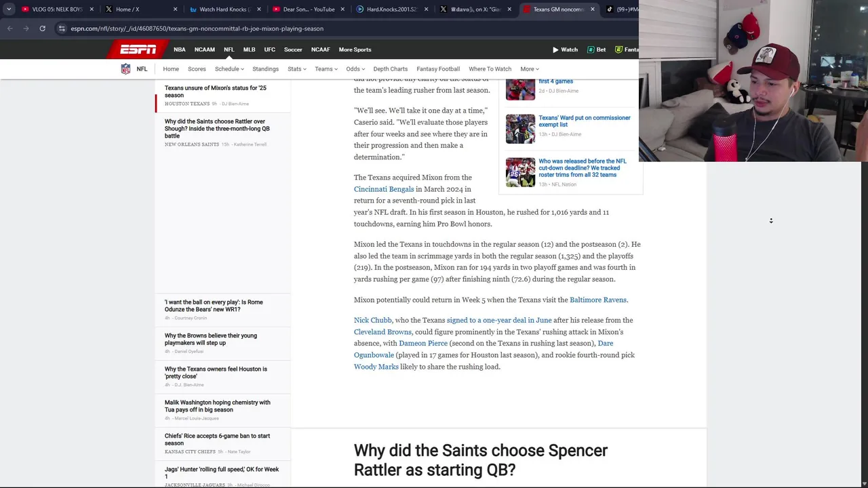The image size is (868, 488).
Task: Open More Sports menu
Action: 355,49
